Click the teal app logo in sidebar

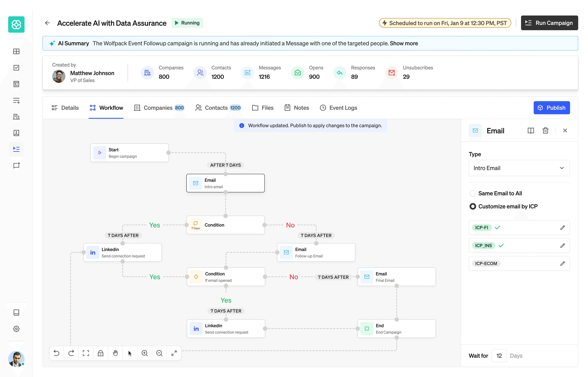click(16, 24)
